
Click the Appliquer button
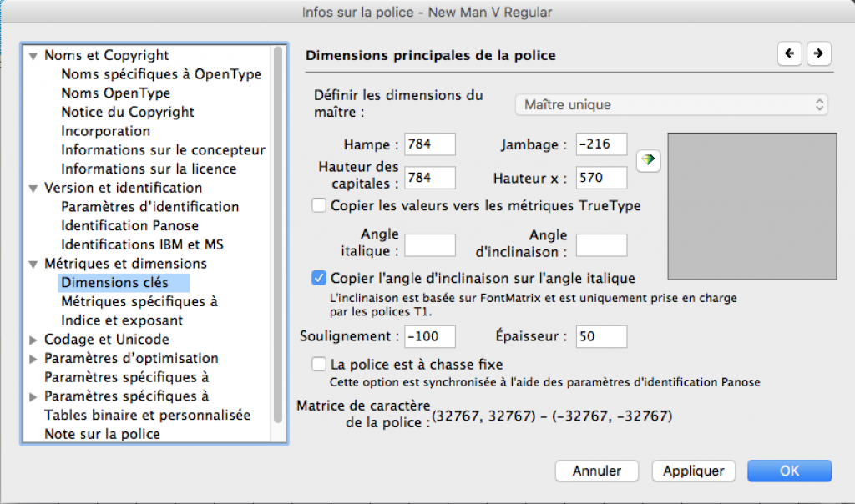coord(693,471)
